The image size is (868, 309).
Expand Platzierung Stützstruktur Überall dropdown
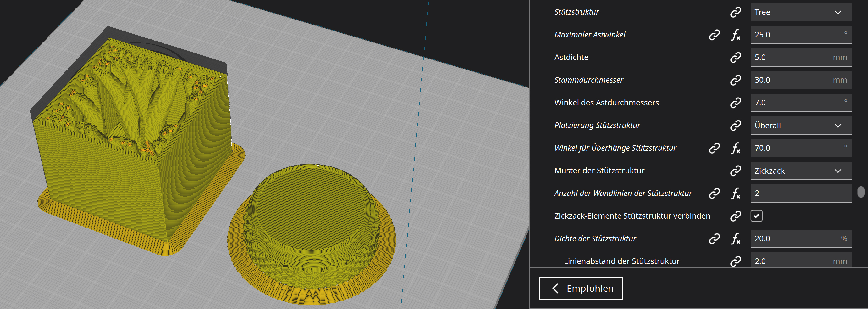click(801, 125)
